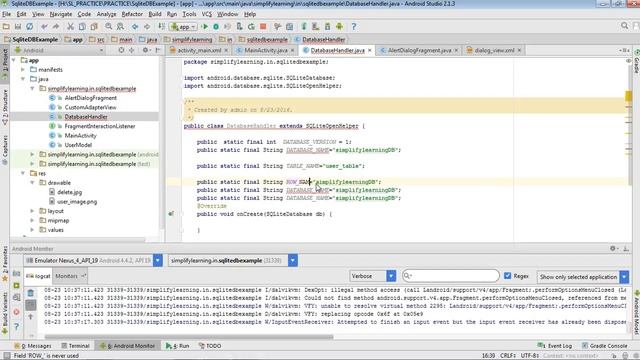The height and width of the screenshot is (360, 640).
Task: Expand the values folder node
Action: pyautogui.click(x=32, y=230)
